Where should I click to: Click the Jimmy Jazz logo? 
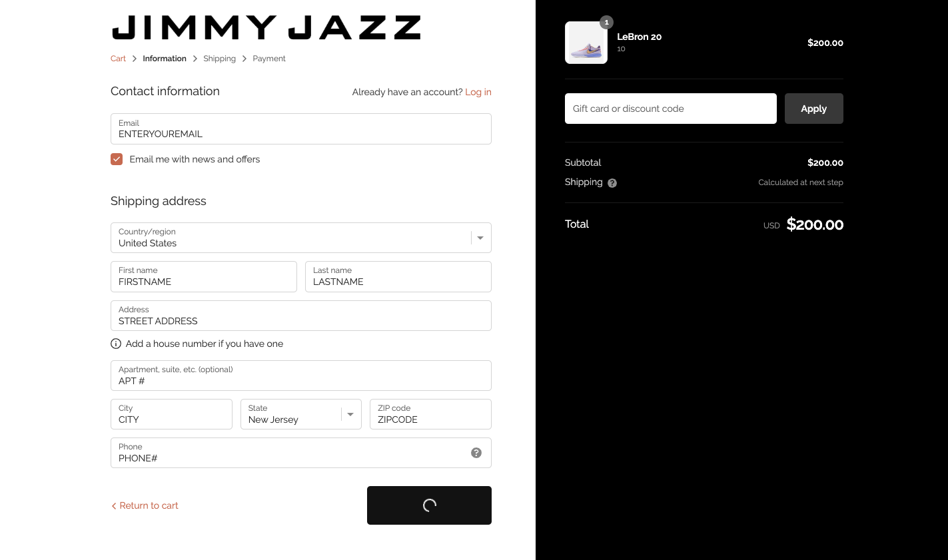(x=266, y=27)
